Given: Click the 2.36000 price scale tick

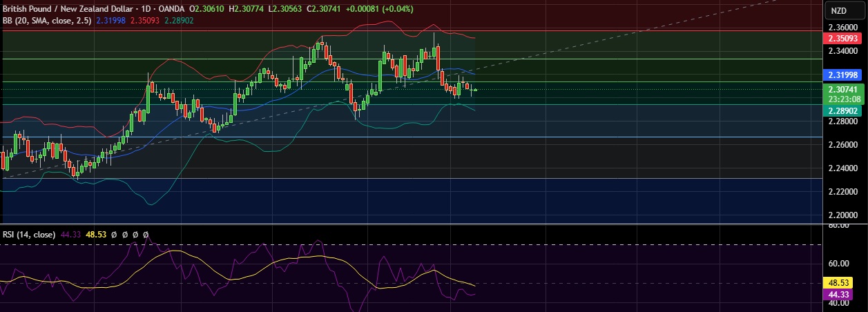Looking at the screenshot, I should (x=844, y=27).
